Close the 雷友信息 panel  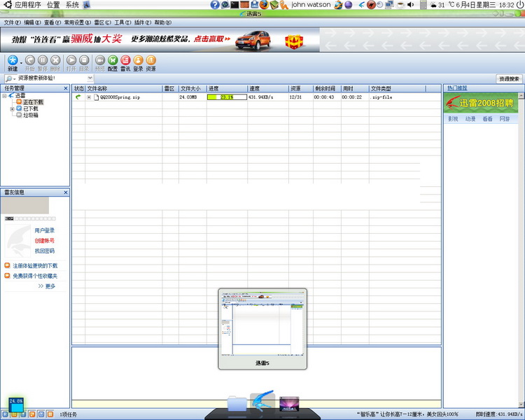tap(66, 192)
